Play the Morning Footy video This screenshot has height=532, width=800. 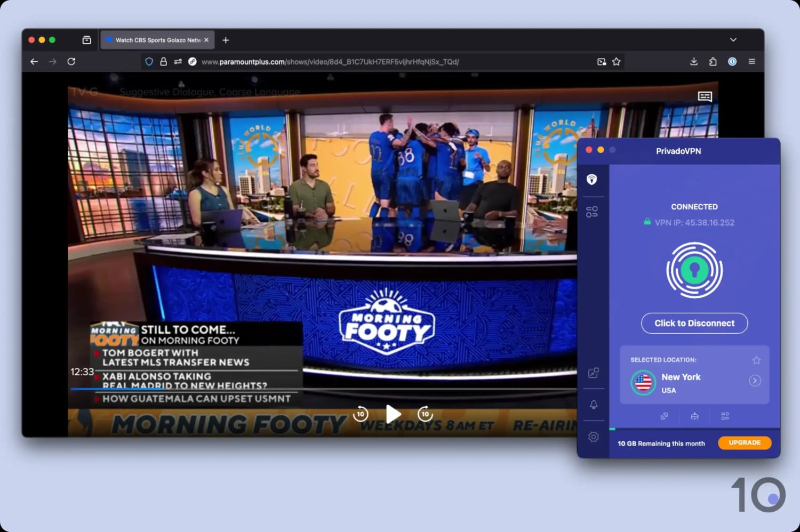(393, 414)
